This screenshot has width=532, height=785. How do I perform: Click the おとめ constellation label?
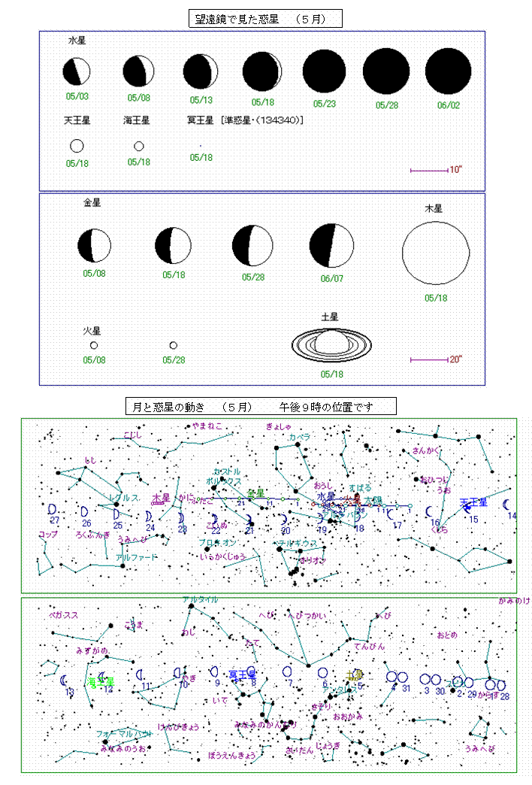click(447, 635)
